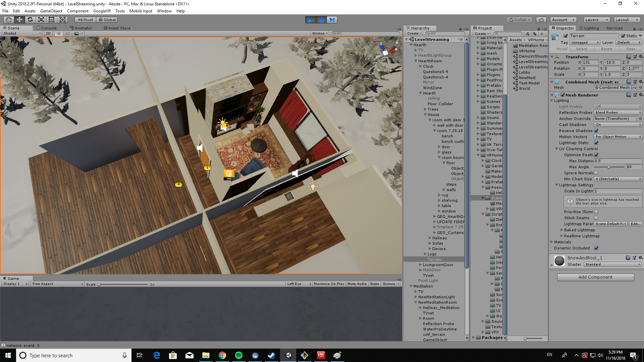
Task: Open the Layout dropdown
Action: (x=627, y=20)
